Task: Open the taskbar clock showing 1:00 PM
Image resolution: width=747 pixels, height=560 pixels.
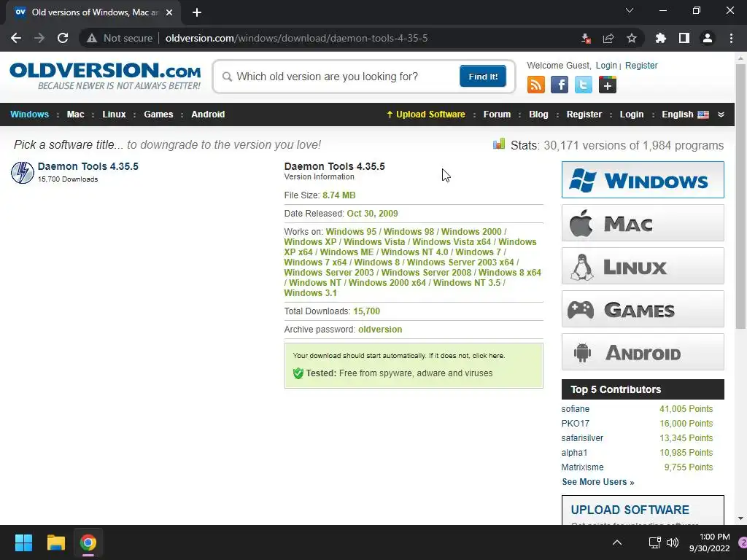Action: coord(709,542)
